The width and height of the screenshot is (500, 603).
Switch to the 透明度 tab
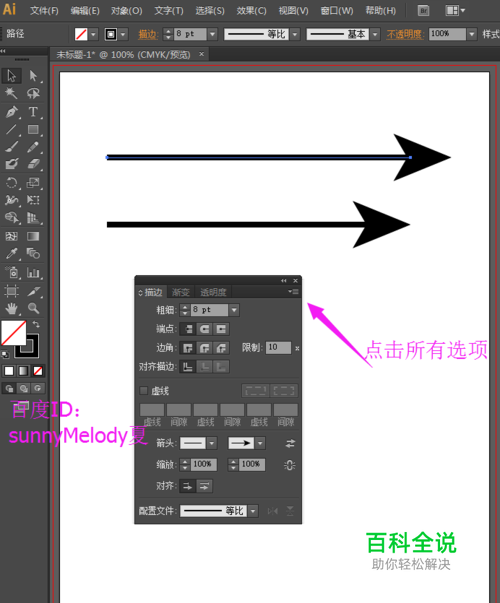pyautogui.click(x=213, y=292)
